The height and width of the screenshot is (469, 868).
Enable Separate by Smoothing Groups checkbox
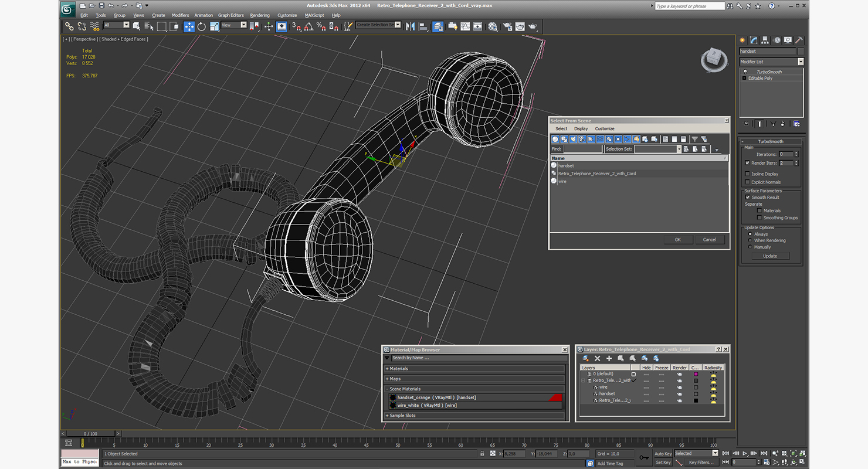(x=759, y=217)
